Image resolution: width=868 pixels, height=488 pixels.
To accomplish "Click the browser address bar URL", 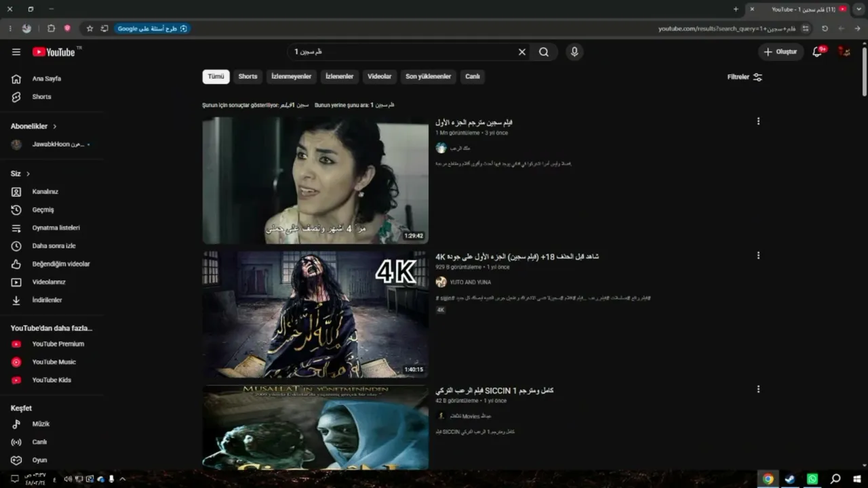I will [728, 28].
